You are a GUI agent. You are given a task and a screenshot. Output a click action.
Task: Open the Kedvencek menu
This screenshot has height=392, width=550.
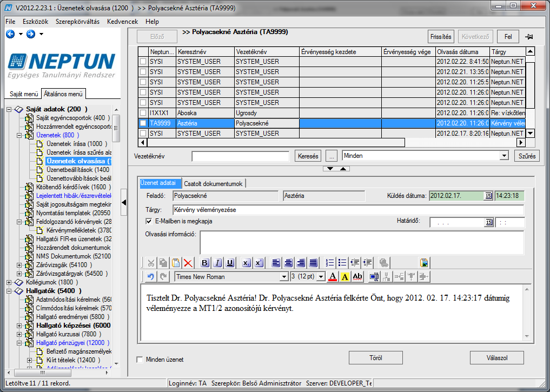tap(122, 22)
